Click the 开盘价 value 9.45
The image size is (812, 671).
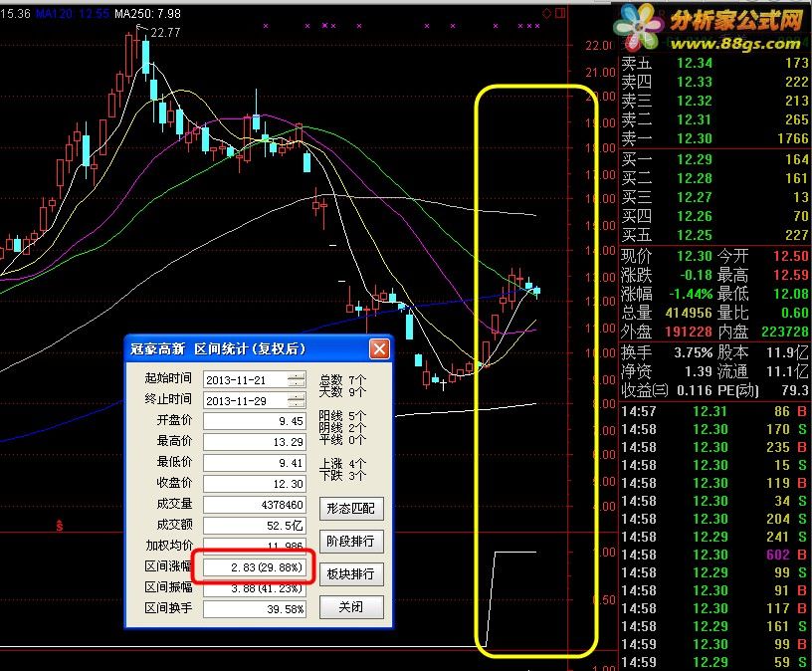pos(255,421)
